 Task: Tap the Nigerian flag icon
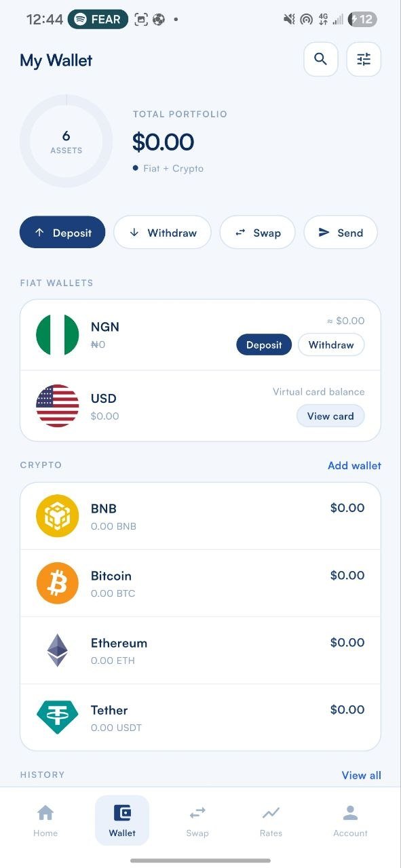coord(58,334)
